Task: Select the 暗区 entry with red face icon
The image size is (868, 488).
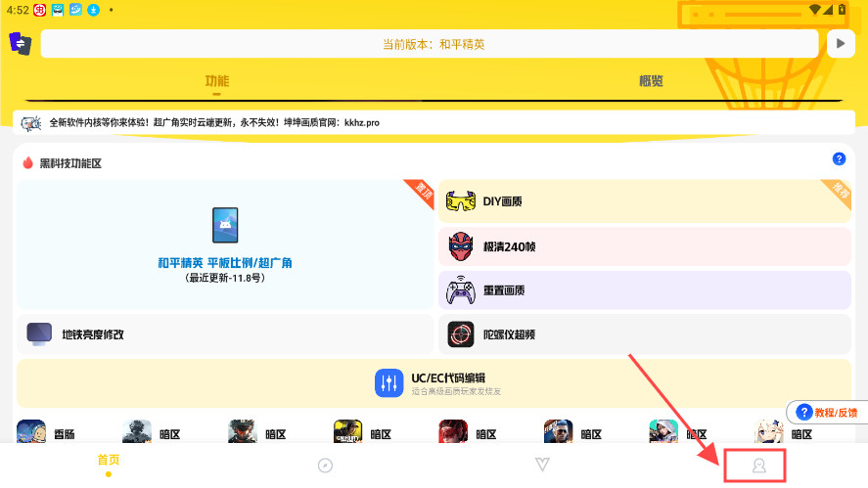Action: click(x=468, y=432)
